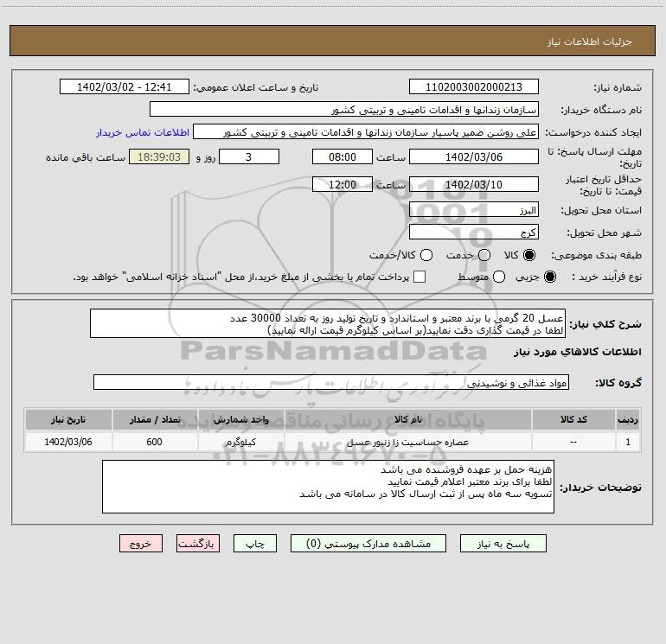This screenshot has height=644, width=666.
Task: Open مشاهده مدارک پیوستی (0) button
Action: click(368, 544)
